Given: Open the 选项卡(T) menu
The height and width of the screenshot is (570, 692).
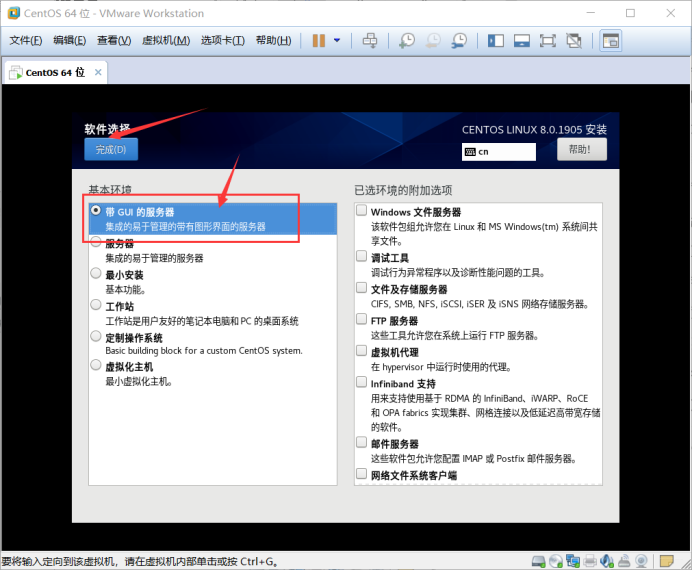Looking at the screenshot, I should (x=222, y=41).
